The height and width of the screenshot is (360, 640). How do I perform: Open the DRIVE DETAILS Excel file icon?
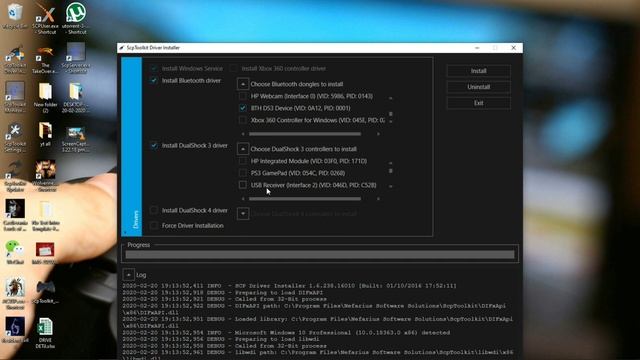[45, 333]
